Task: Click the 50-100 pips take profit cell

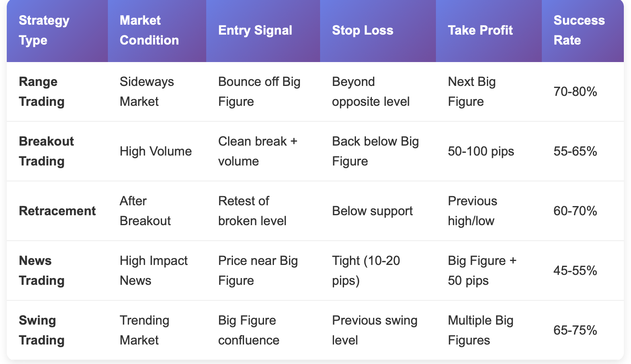Action: click(489, 151)
